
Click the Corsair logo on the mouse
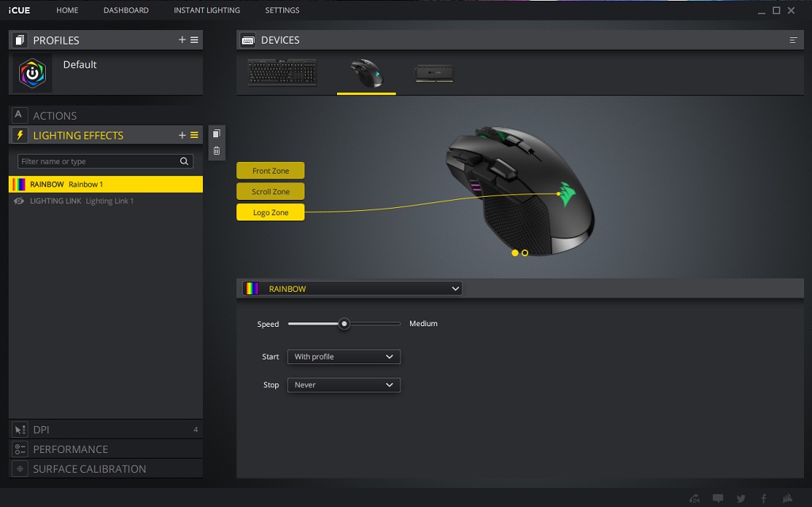(x=567, y=194)
